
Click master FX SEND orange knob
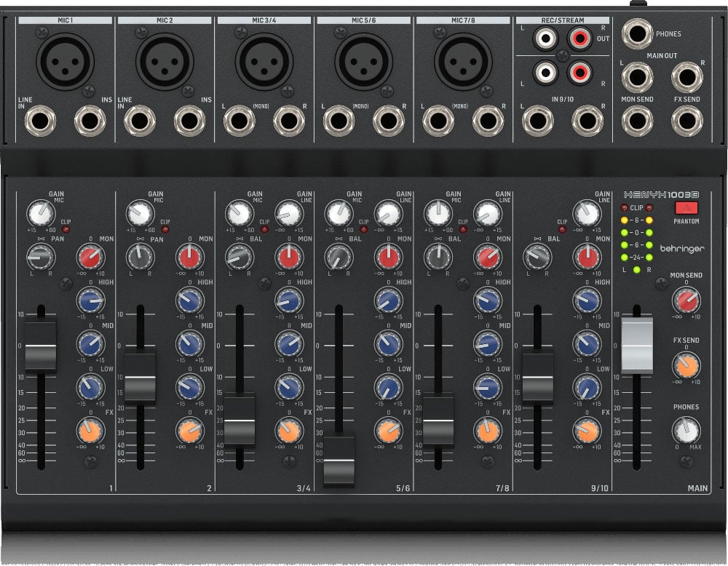687,365
